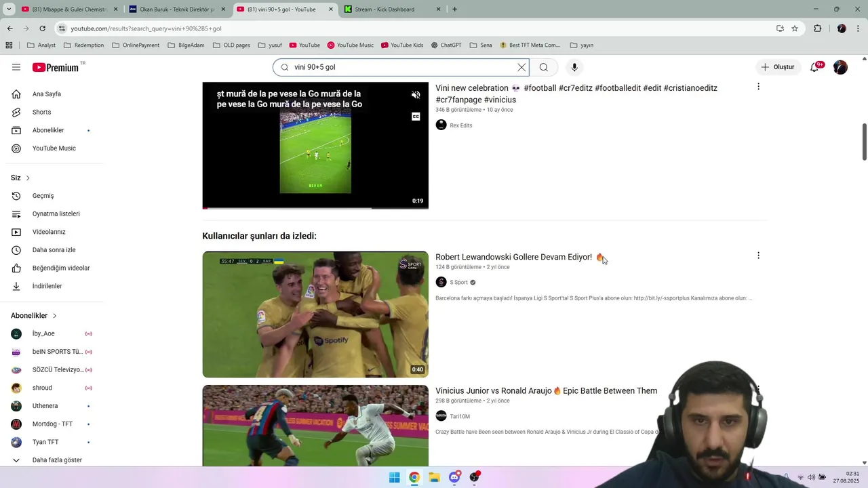Open the Rex Edits channel link
868x488 pixels.
click(x=460, y=125)
